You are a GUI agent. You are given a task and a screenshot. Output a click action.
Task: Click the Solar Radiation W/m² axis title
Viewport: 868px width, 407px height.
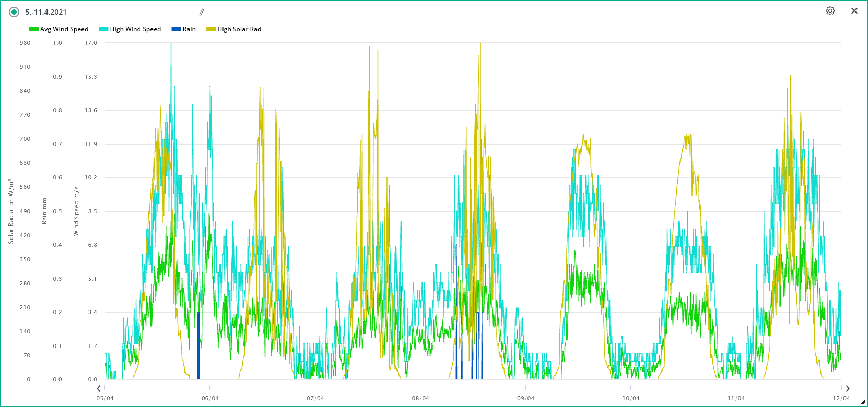point(11,211)
